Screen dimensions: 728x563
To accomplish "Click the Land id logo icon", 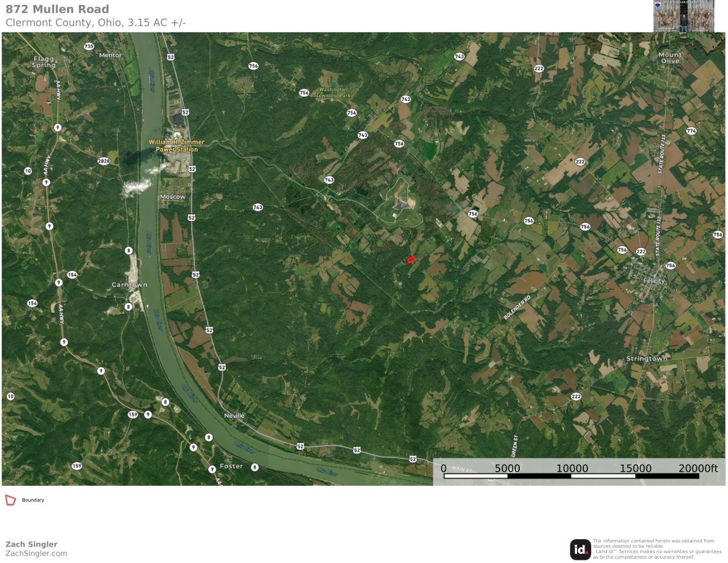I will coord(580,549).
